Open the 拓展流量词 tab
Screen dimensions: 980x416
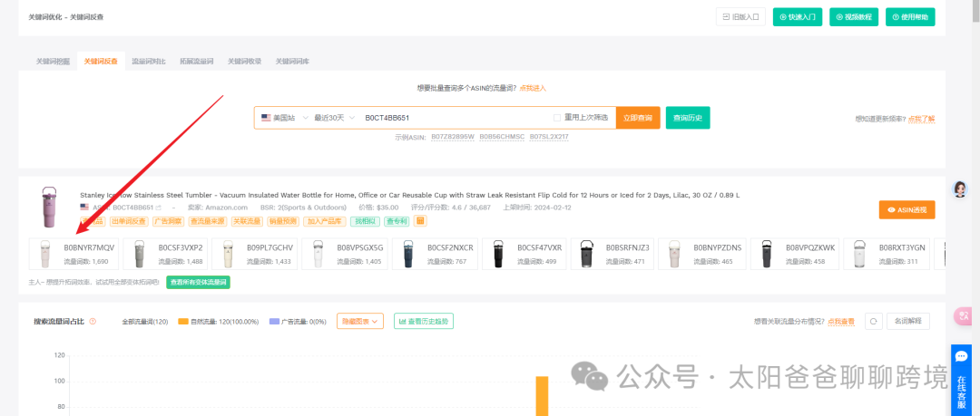pyautogui.click(x=196, y=62)
